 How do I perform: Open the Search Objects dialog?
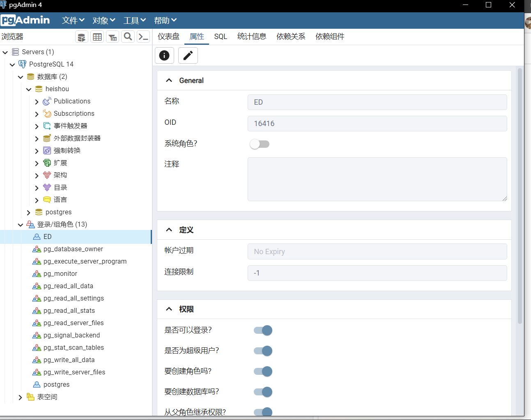click(128, 37)
